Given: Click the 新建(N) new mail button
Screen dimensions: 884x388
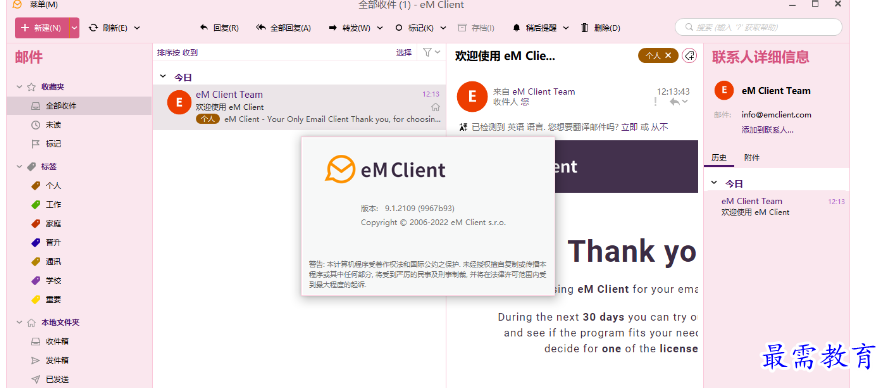Looking at the screenshot, I should pyautogui.click(x=42, y=28).
